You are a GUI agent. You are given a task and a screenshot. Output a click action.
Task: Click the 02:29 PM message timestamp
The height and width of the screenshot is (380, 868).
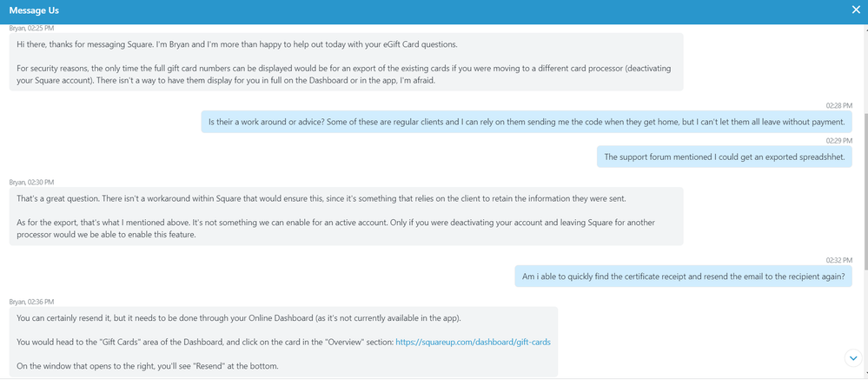tap(839, 140)
